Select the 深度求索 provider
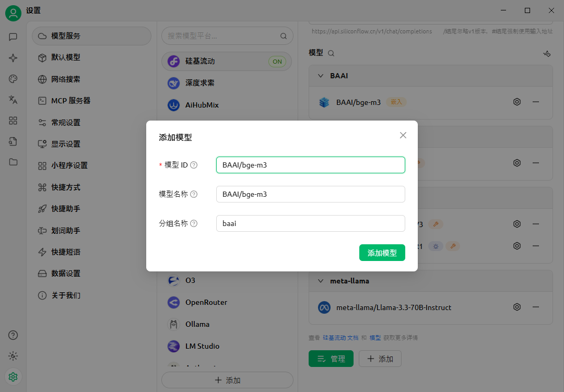The height and width of the screenshot is (392, 564). click(x=227, y=83)
